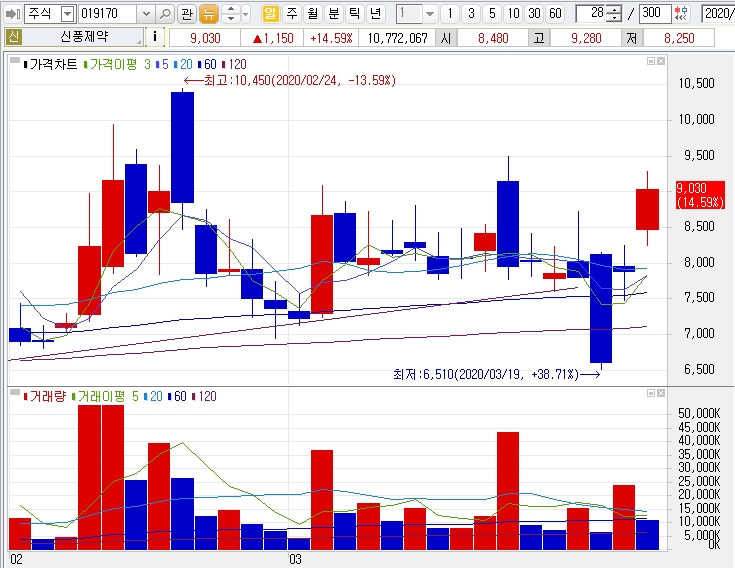The image size is (735, 568).
Task: Maximize the volume chart panel
Action: coord(651,393)
